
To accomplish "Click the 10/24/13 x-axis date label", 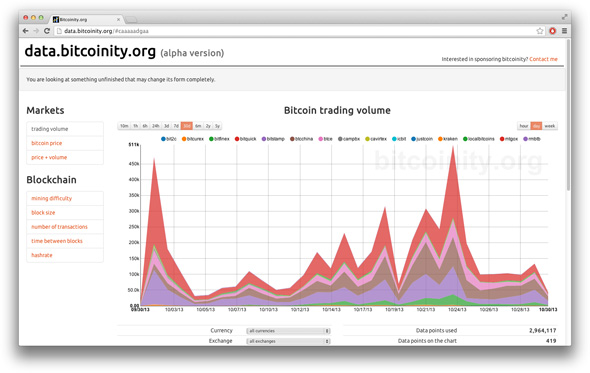I will pos(457,309).
